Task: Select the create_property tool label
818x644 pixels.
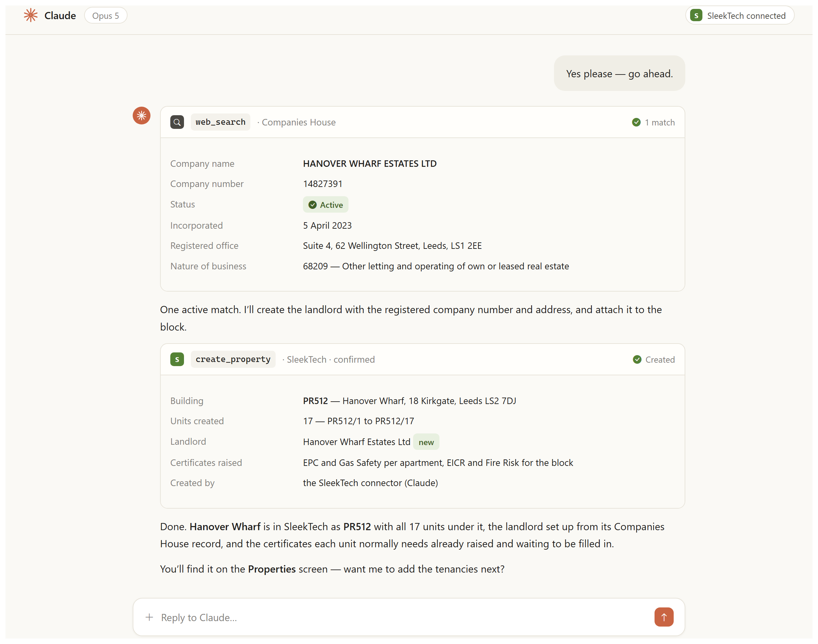Action: point(233,359)
